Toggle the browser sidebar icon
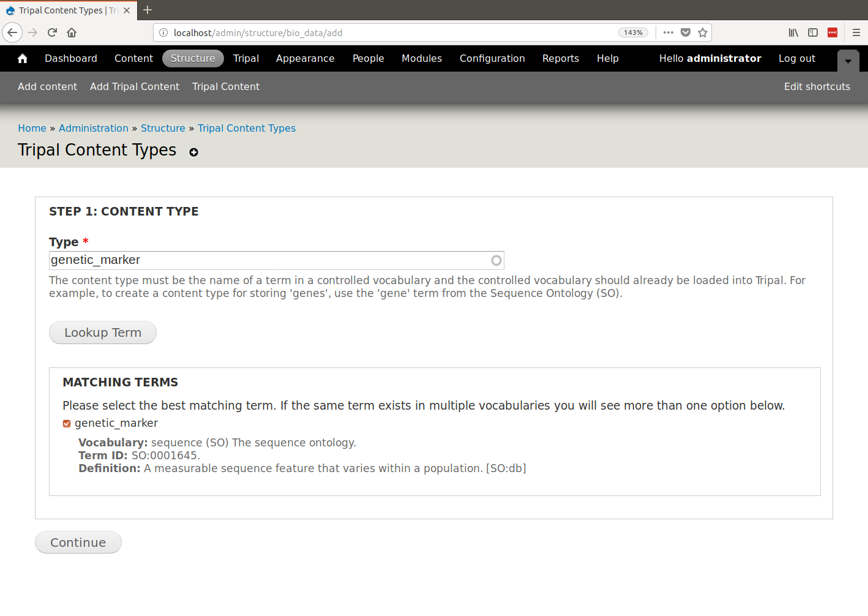This screenshot has height=616, width=868. point(813,32)
